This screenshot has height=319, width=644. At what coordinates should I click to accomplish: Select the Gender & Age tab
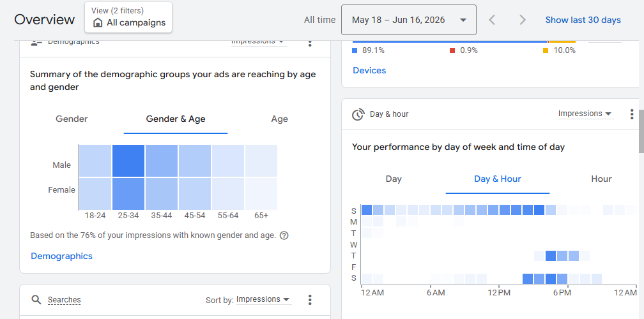coord(176,119)
